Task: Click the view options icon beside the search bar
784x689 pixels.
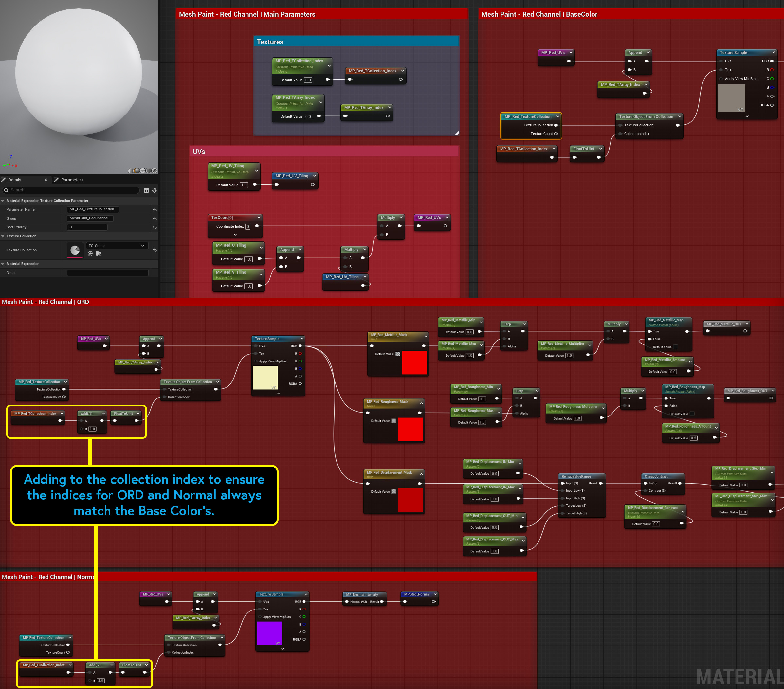Action: (147, 190)
